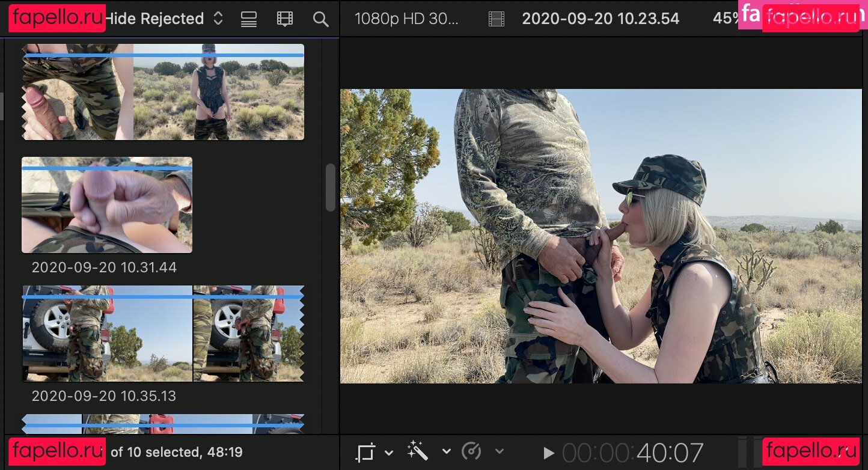The image size is (868, 470).
Task: Expand the chevron next to Transform tool
Action: [x=389, y=452]
